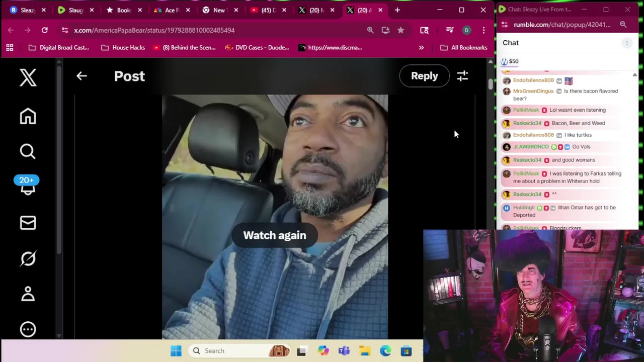
Task: Open the discma... bookmark link
Action: 330,48
